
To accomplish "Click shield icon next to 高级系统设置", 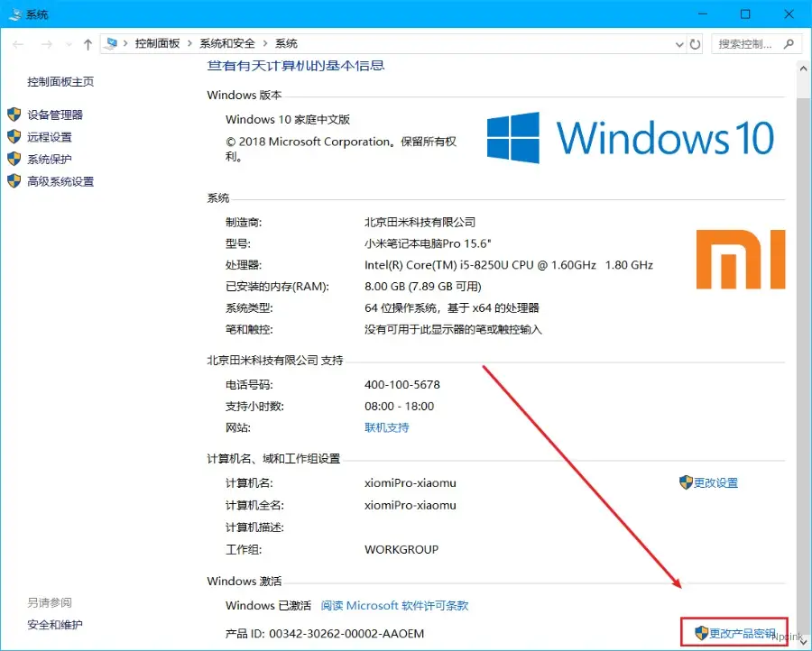I will (14, 181).
